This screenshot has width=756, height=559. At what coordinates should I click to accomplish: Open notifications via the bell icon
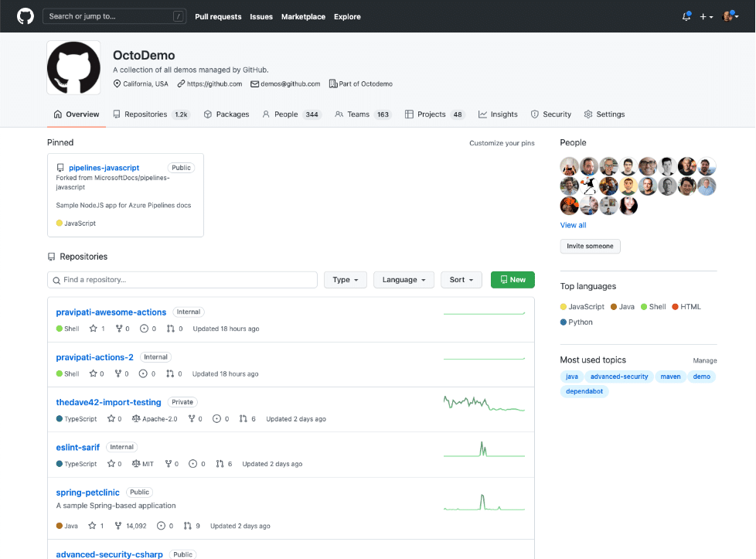[x=686, y=15]
